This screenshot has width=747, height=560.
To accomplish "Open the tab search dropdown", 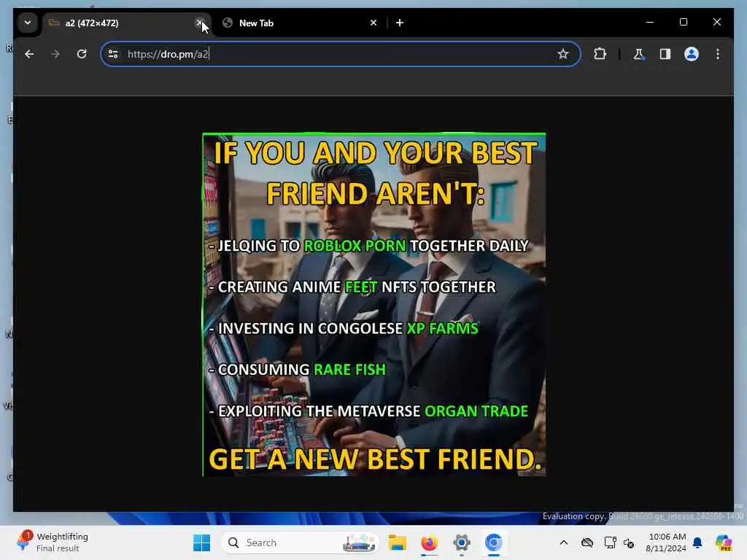I will 28,23.
